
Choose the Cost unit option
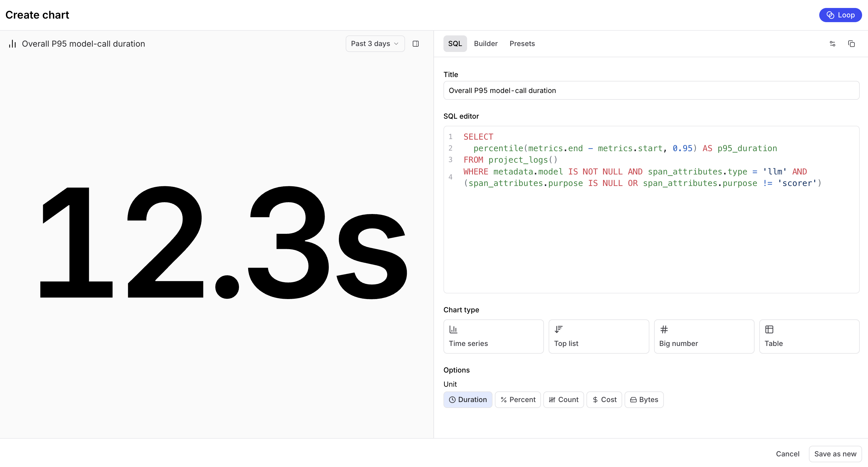pyautogui.click(x=604, y=400)
